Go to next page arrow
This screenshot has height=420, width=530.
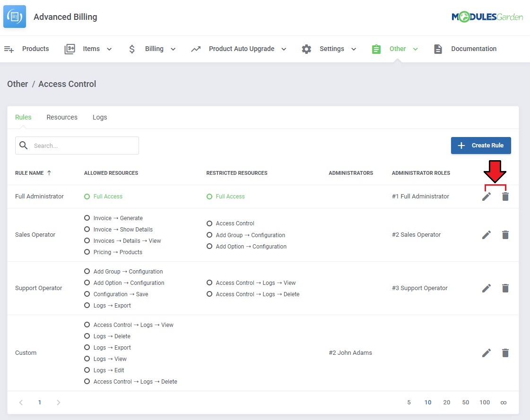click(59, 403)
